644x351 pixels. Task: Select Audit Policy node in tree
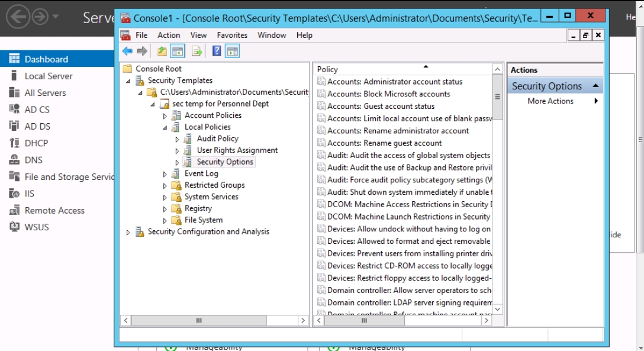217,139
